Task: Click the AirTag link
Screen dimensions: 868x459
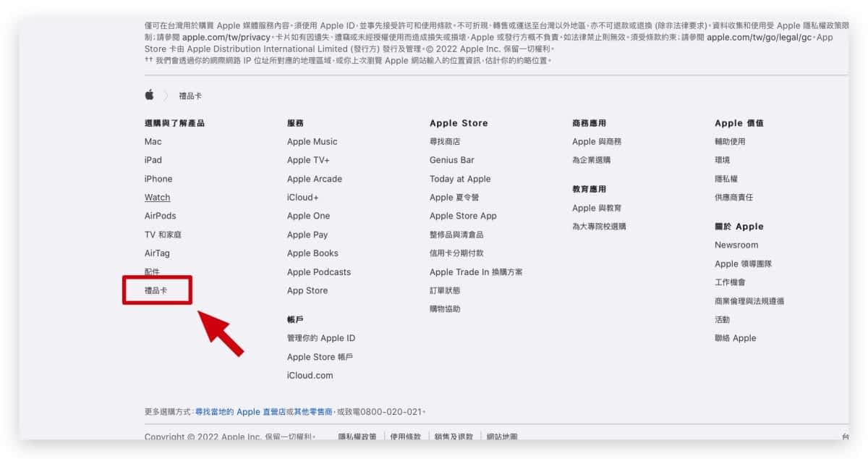Action: tap(158, 253)
